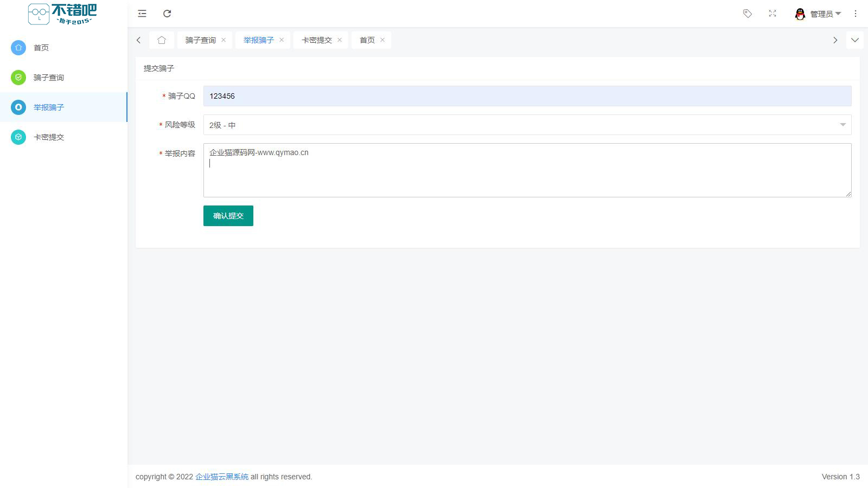Focus the 骗子QQ input field
Viewport: 868px width, 488px height.
[527, 96]
